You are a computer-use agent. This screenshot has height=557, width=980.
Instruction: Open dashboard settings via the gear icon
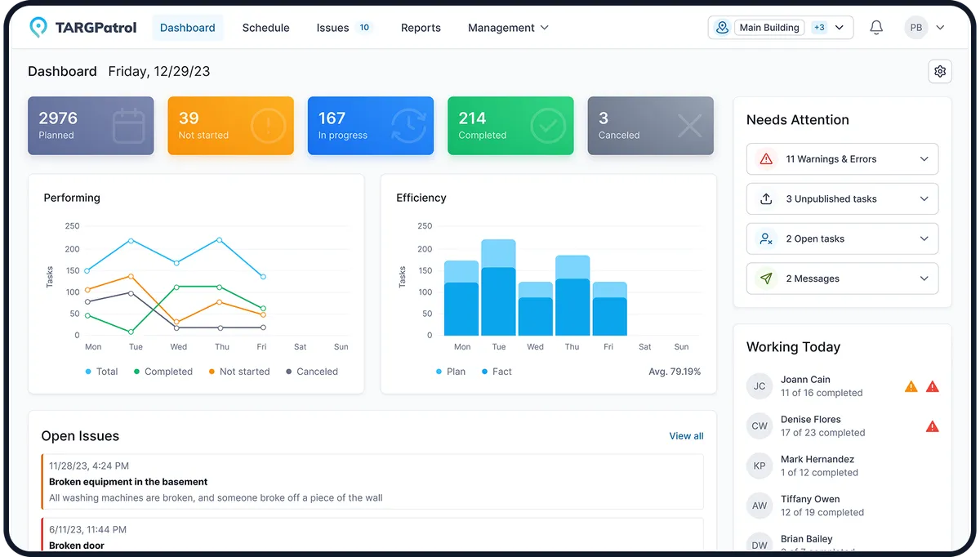[940, 71]
